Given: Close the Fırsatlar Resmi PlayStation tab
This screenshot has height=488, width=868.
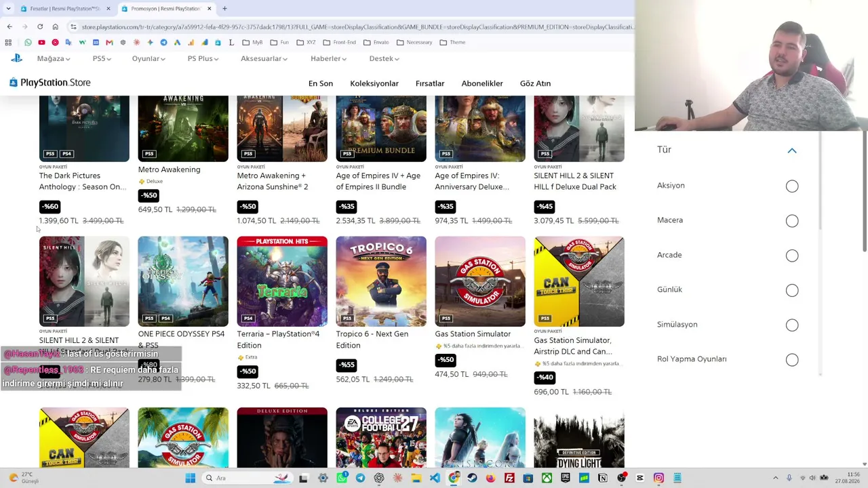Looking at the screenshot, I should coord(108,9).
